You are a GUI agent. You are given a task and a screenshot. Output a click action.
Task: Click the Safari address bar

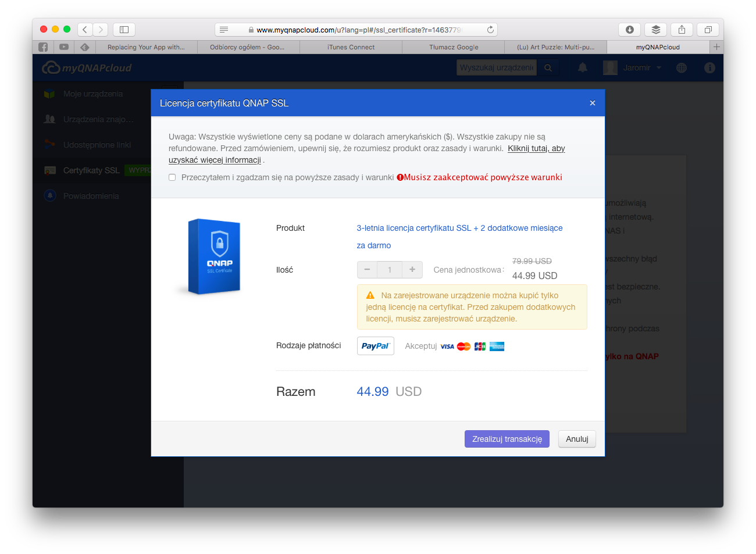pos(356,30)
